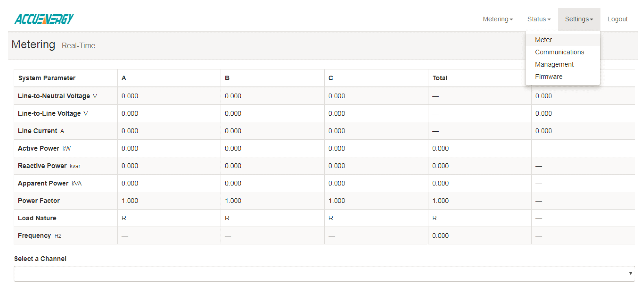Click the Real-Time subtitle text

78,46
